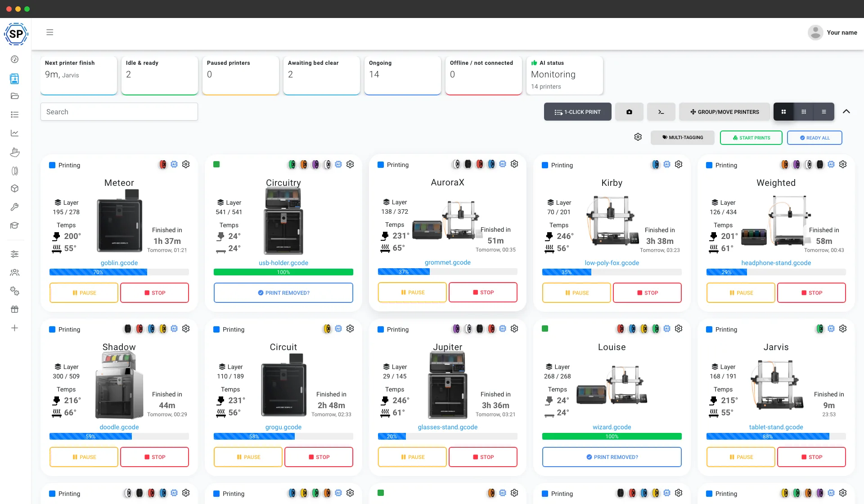The image size is (864, 504).
Task: Stop the Jarvis print
Action: [x=811, y=457]
